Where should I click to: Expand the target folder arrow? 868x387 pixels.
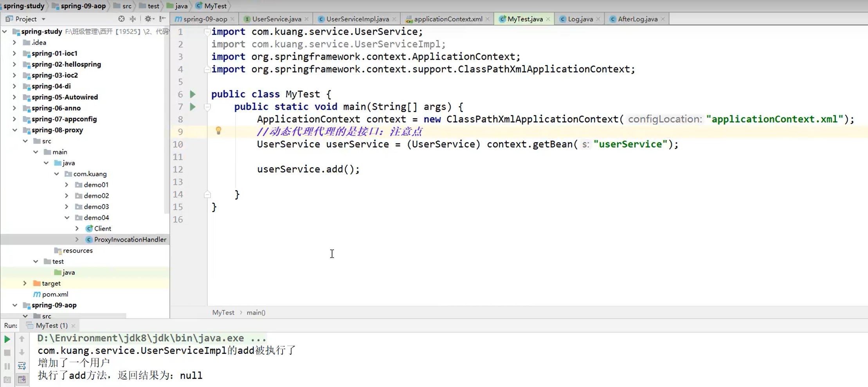click(25, 283)
